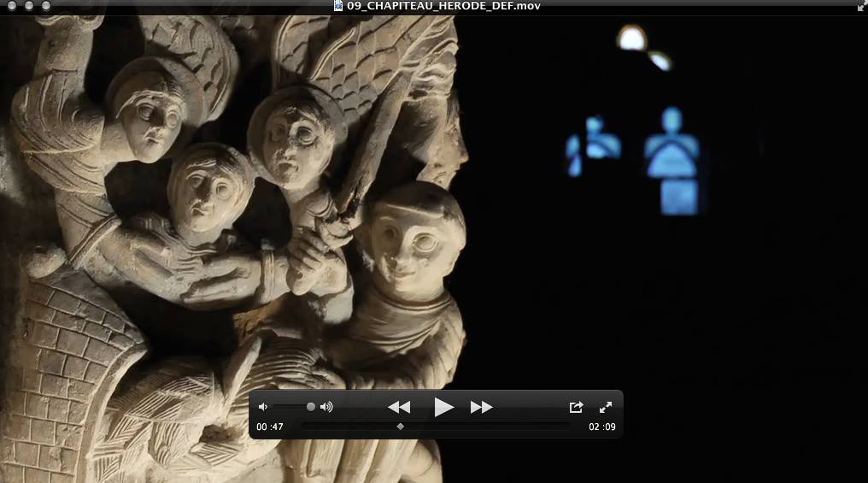Click the volume slider knob
868x483 pixels.
coord(311,407)
